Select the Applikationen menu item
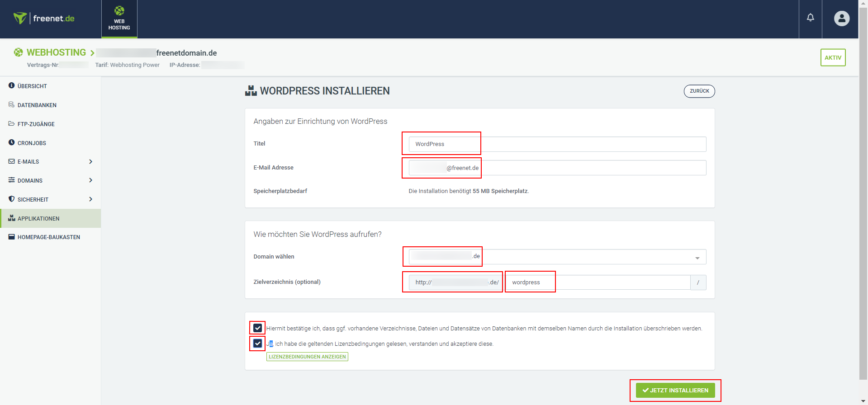The width and height of the screenshot is (868, 405). point(50,218)
